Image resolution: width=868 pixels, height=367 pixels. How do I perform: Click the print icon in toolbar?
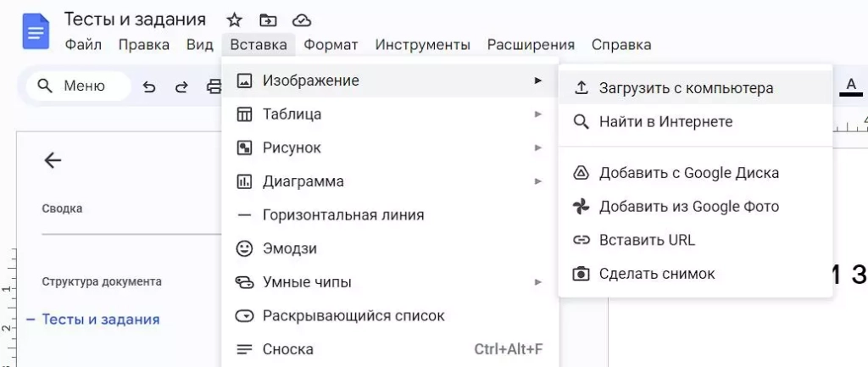pyautogui.click(x=214, y=86)
